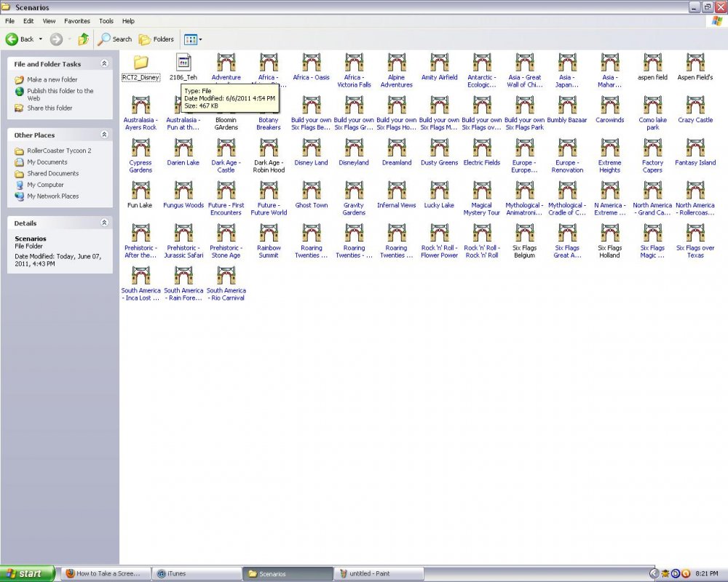Toggle the Folders pane button
The width and height of the screenshot is (728, 582).
[x=157, y=39]
